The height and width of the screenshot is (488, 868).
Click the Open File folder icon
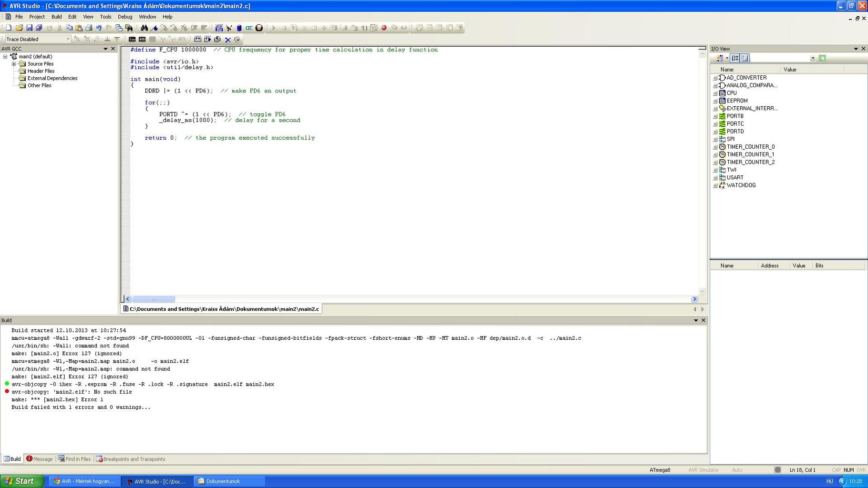19,28
